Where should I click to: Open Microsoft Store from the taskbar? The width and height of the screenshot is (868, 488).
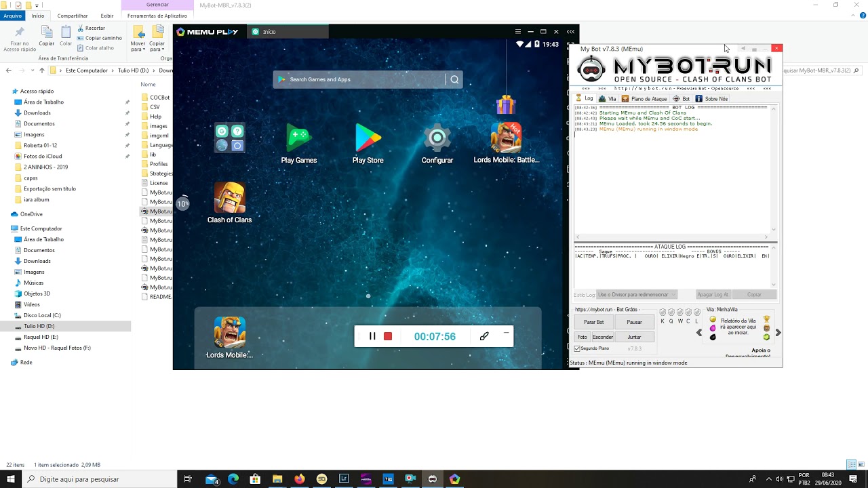pyautogui.click(x=255, y=479)
